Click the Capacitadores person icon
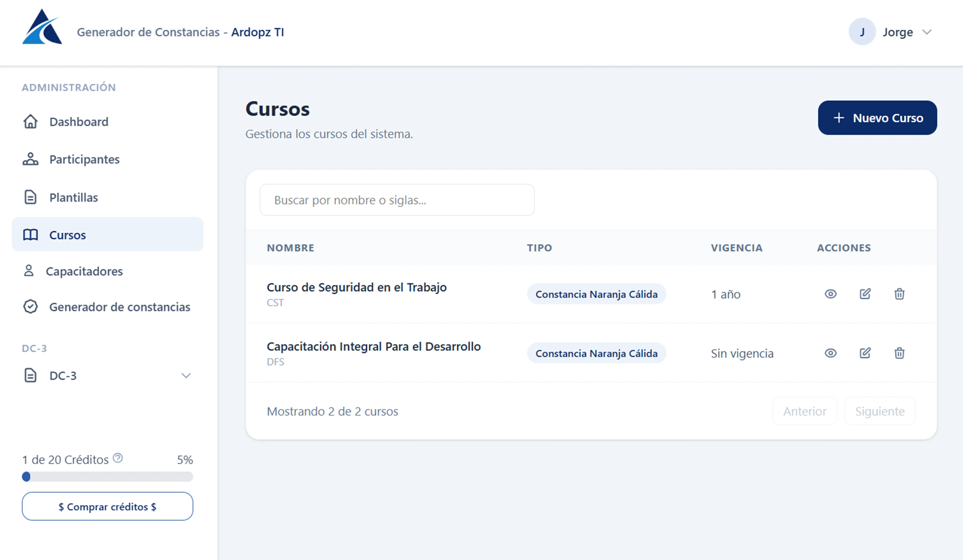 click(x=29, y=271)
